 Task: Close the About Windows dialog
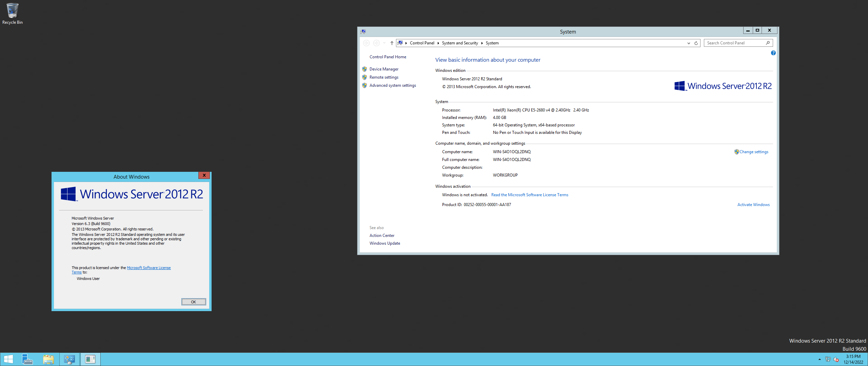204,176
